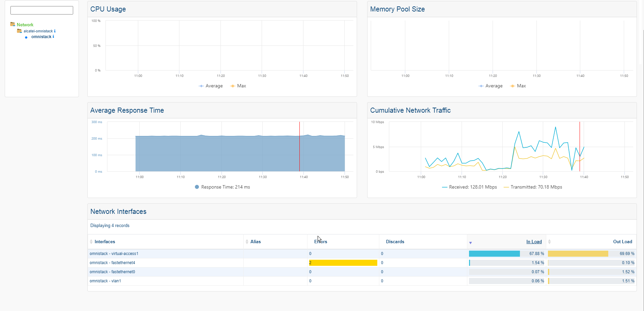Click info icon next to omnistack device

[53, 37]
